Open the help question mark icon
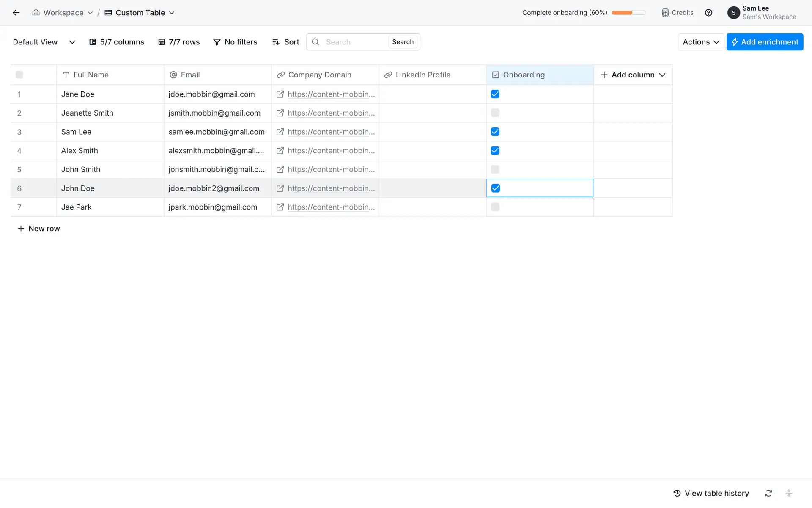 708,13
